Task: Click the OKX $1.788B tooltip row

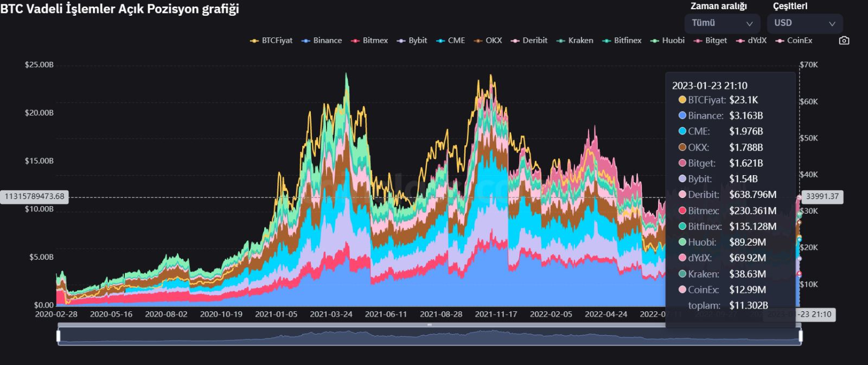Action: pos(720,148)
